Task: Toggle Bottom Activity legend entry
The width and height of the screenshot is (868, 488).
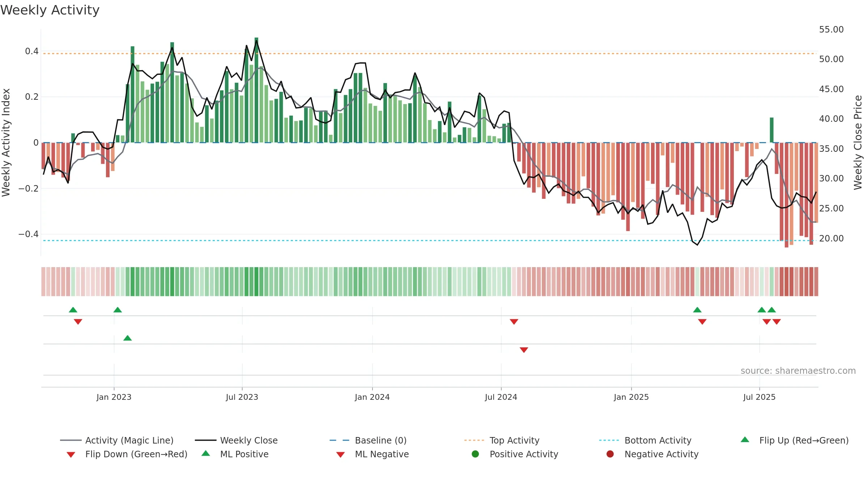Action: pyautogui.click(x=645, y=440)
